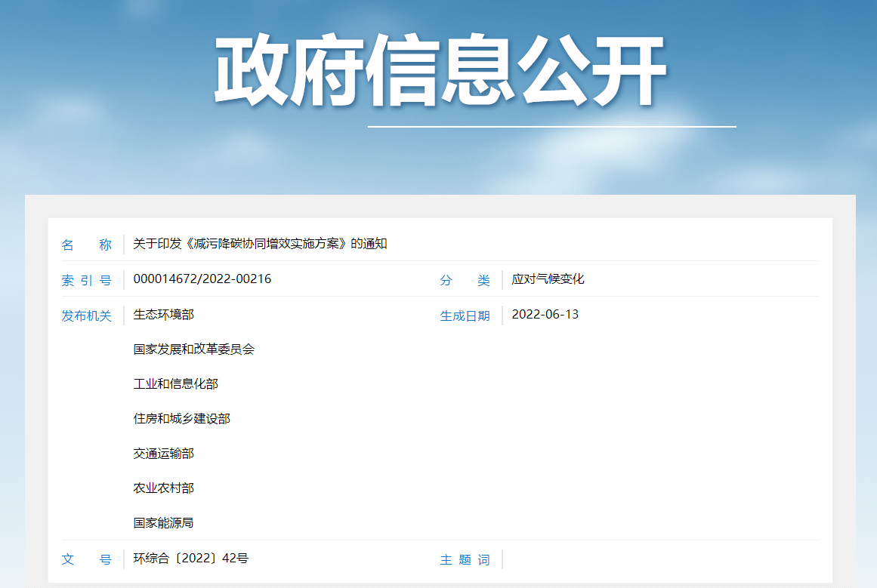The width and height of the screenshot is (877, 588).
Task: Click the 索引号 field label
Action: pyautogui.click(x=86, y=279)
